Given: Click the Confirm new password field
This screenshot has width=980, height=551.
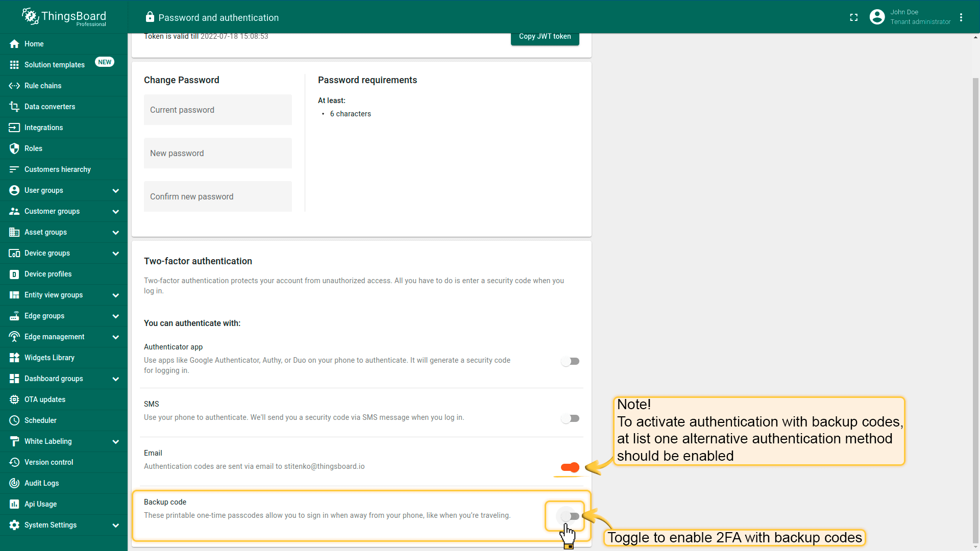Looking at the screenshot, I should tap(218, 196).
